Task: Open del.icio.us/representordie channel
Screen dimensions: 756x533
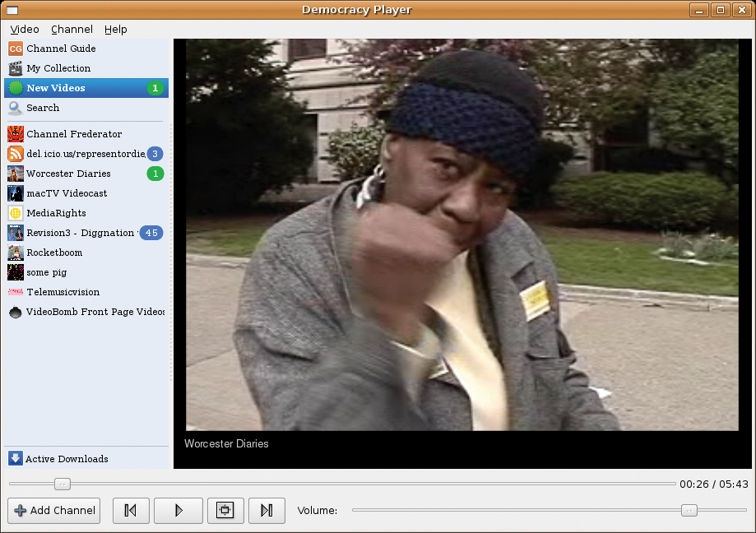Action: point(86,154)
